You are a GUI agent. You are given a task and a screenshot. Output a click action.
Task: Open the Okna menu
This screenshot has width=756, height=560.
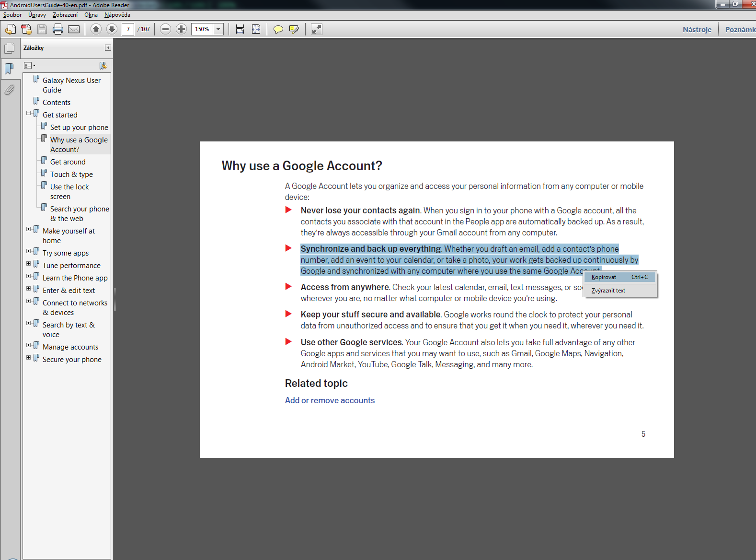(x=91, y=15)
